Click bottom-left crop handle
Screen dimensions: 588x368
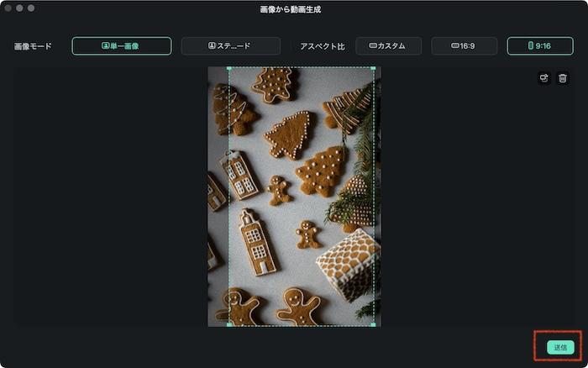(x=229, y=324)
